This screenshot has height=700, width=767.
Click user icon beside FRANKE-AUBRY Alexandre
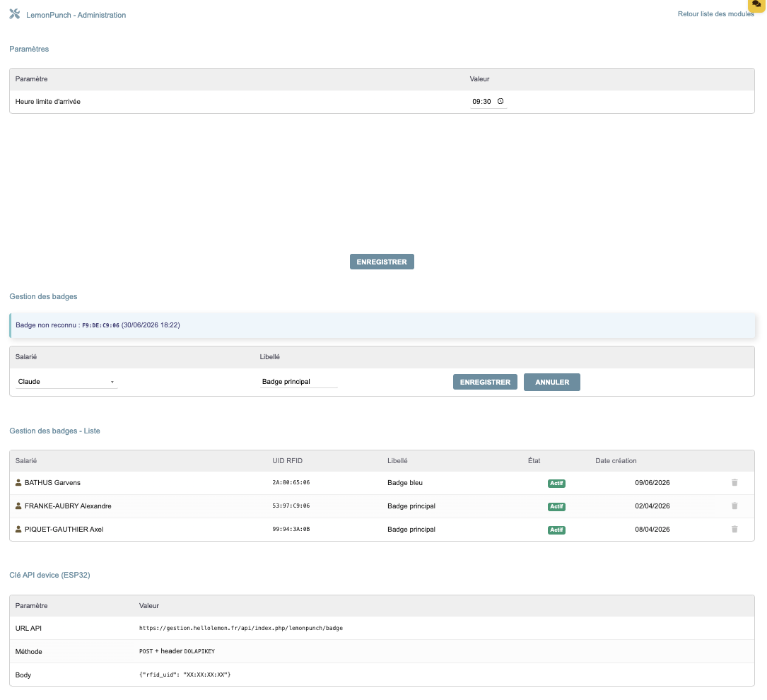tap(18, 506)
